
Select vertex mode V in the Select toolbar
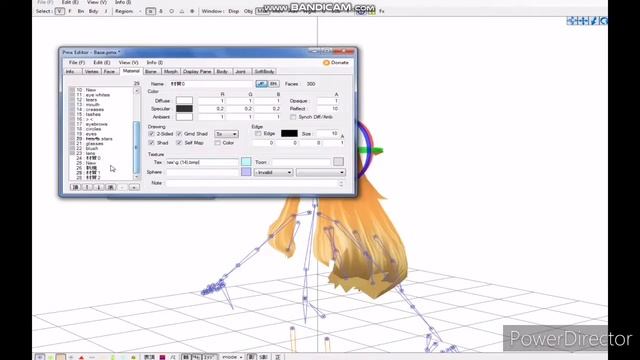60,11
